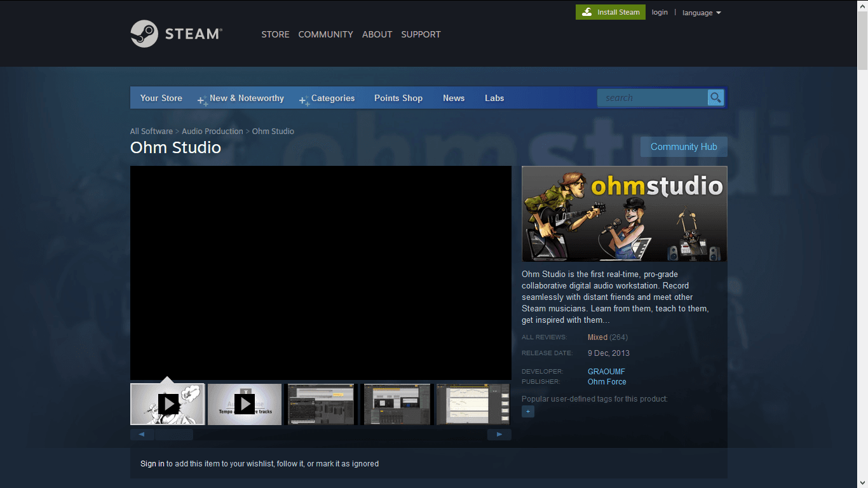
Task: Click the All Software breadcrumb
Action: [151, 132]
